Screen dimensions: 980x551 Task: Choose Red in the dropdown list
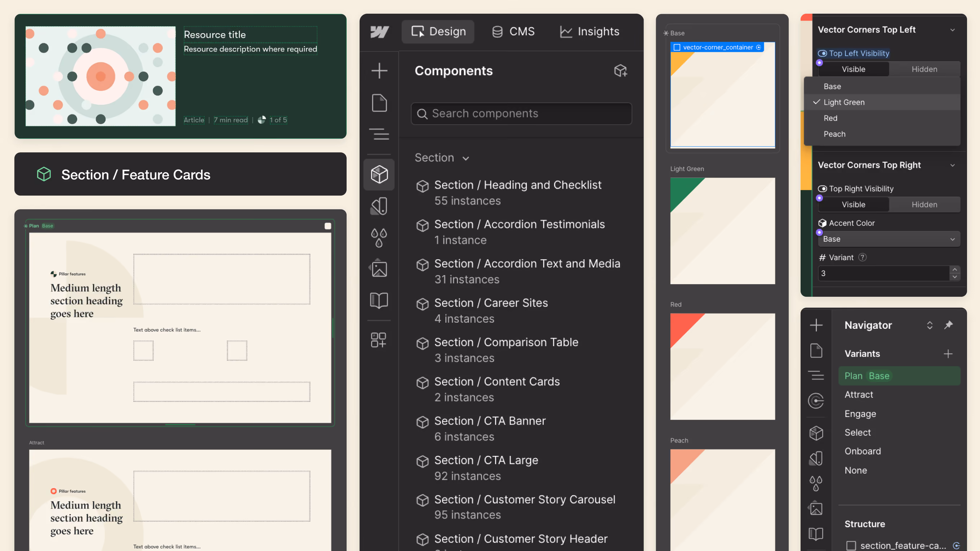[882, 118]
